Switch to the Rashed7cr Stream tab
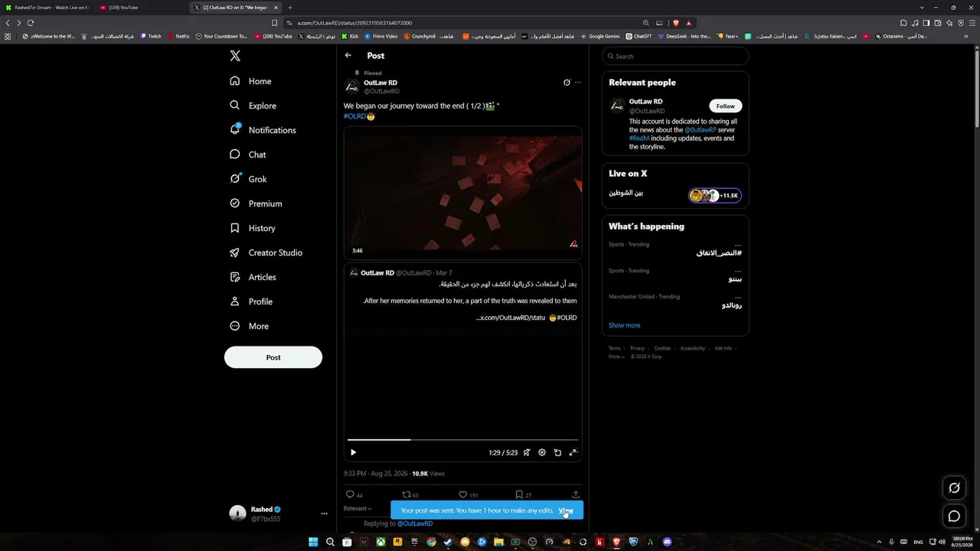 point(47,8)
